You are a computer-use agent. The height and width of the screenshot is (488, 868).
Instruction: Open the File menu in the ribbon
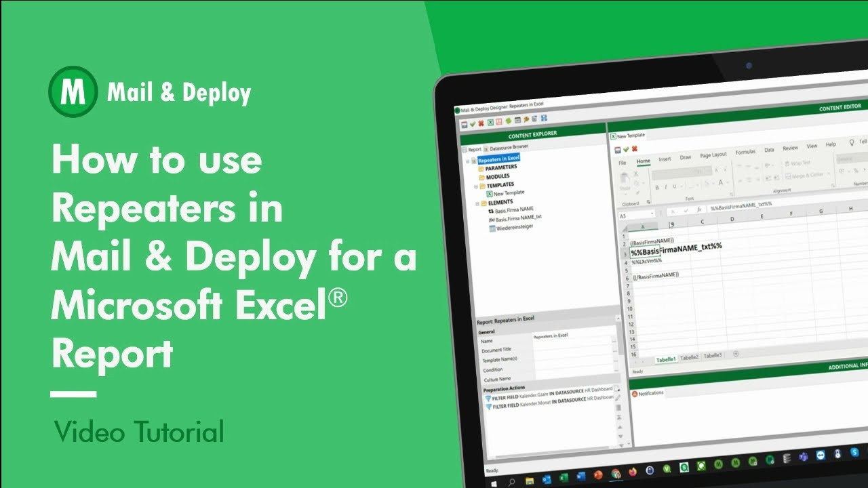pyautogui.click(x=622, y=163)
